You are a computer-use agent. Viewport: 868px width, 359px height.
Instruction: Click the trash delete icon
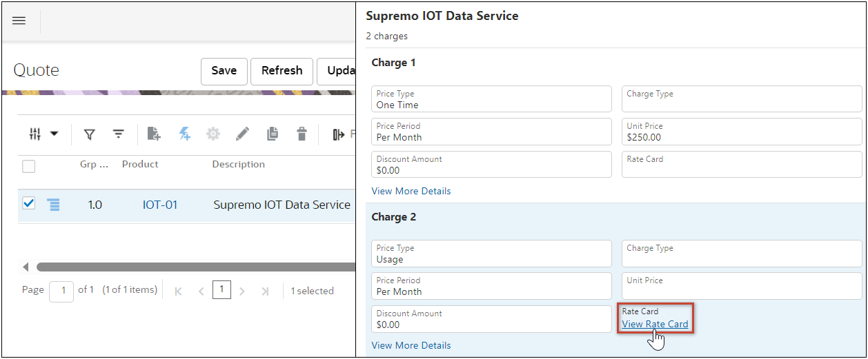pos(302,134)
